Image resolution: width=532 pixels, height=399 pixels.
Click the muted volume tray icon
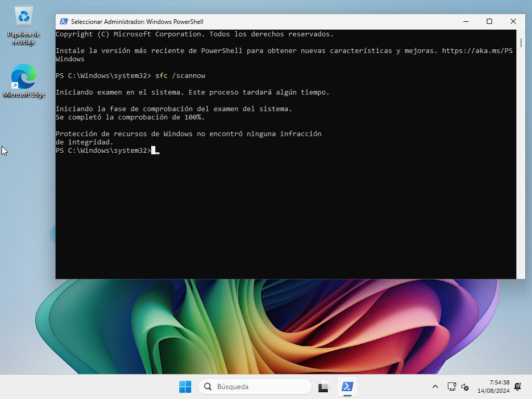[465, 387]
